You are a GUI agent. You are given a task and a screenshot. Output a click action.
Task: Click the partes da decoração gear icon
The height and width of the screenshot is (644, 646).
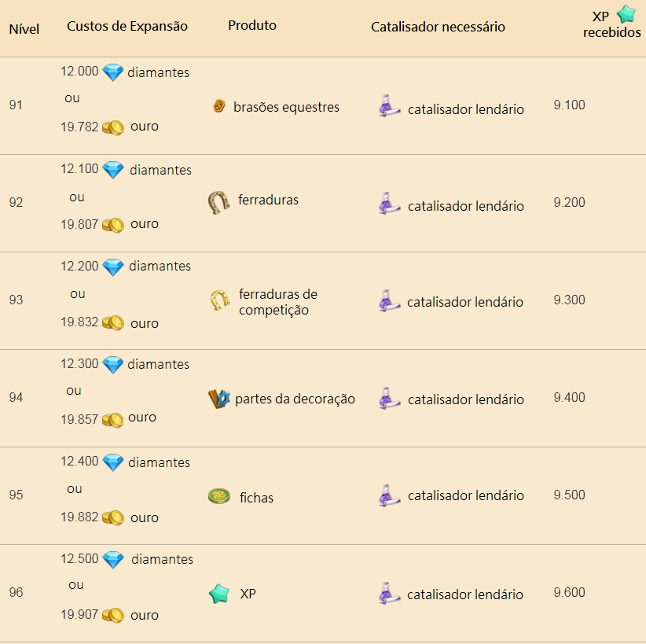[219, 399]
